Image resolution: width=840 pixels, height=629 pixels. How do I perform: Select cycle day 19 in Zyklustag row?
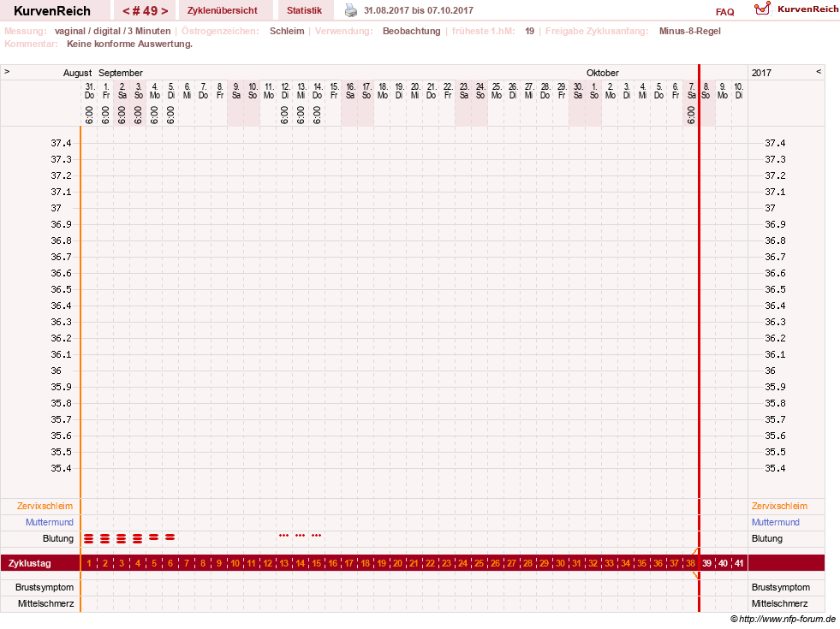point(381,563)
